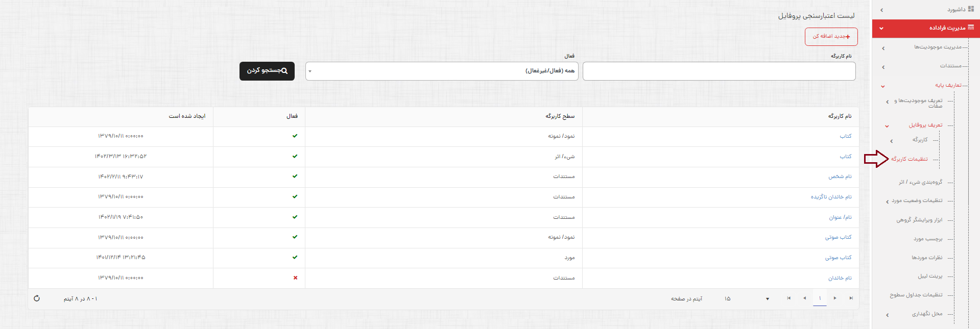Click the active checkmark in the کتاب شیء/اثر row

click(x=295, y=157)
